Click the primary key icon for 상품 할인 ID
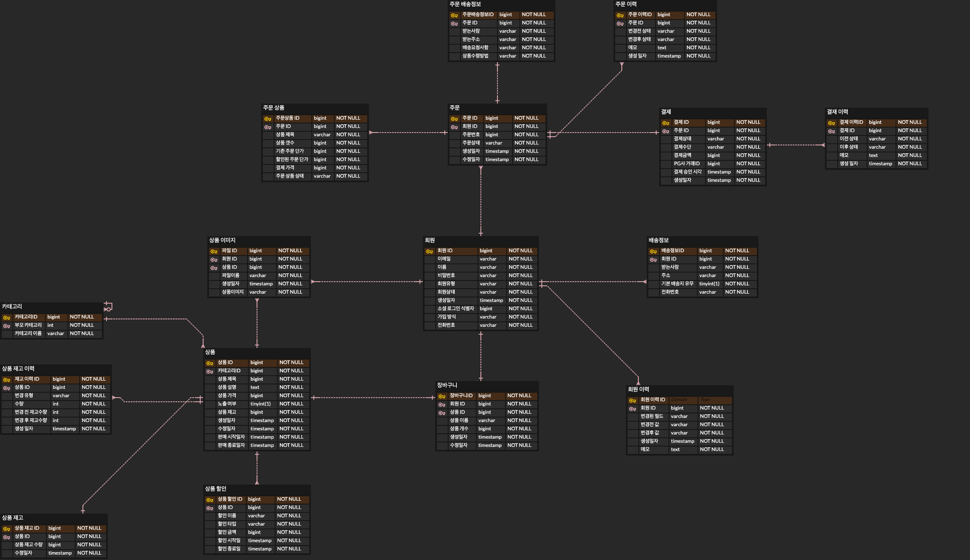 (210, 500)
